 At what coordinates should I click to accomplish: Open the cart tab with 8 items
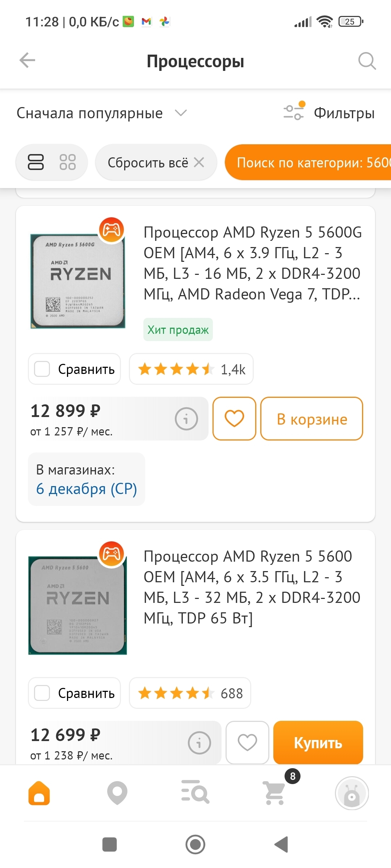point(275,793)
